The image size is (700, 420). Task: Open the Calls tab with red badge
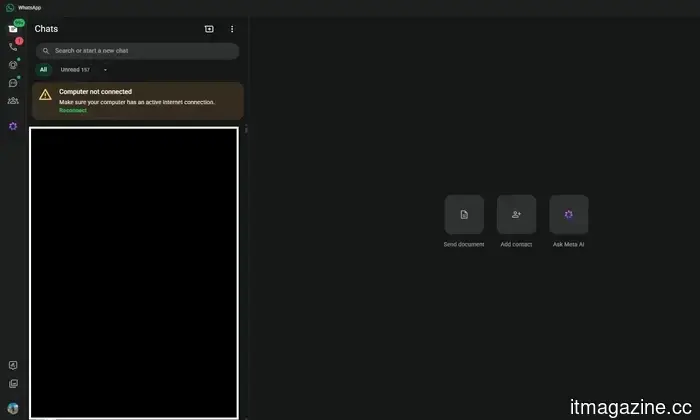point(13,47)
